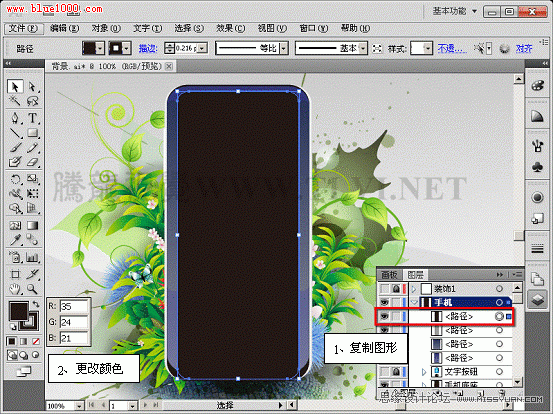Open the Layers panel flyout menu

(517, 274)
